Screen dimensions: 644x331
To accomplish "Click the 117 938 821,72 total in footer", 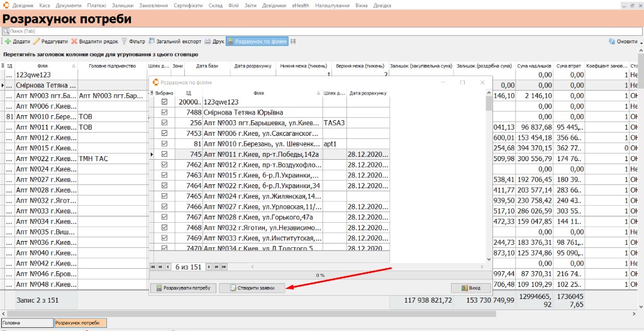I will point(426,301).
